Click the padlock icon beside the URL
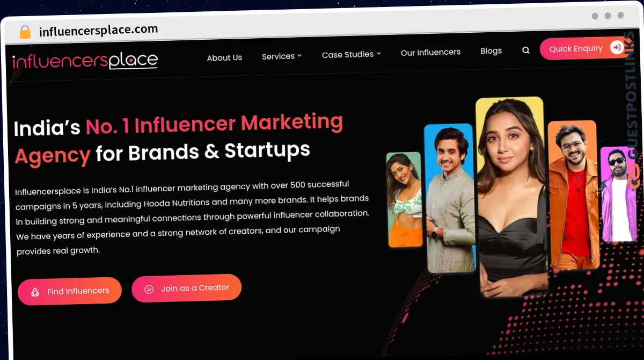The height and width of the screenshot is (360, 644). (x=25, y=32)
